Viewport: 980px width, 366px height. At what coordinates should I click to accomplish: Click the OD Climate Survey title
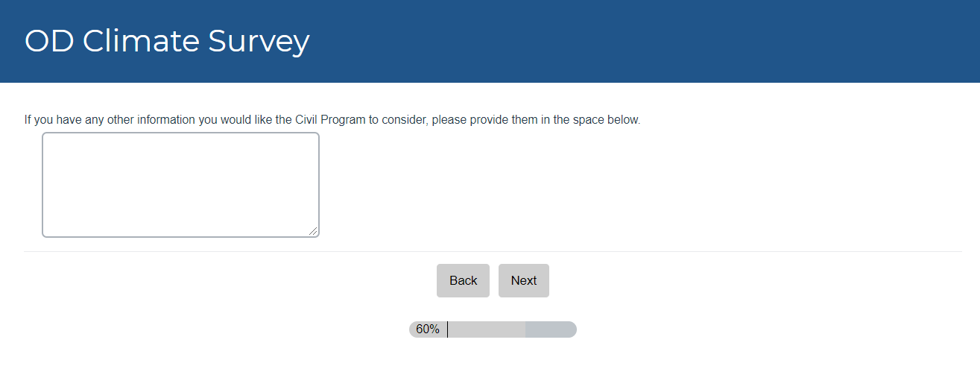pyautogui.click(x=167, y=42)
